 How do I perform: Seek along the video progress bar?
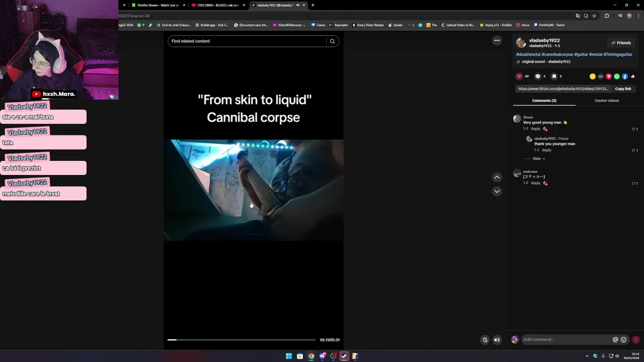[x=242, y=340]
